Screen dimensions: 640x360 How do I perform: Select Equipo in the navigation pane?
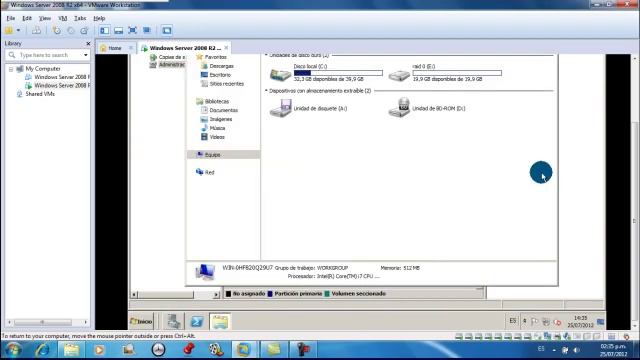(223, 155)
